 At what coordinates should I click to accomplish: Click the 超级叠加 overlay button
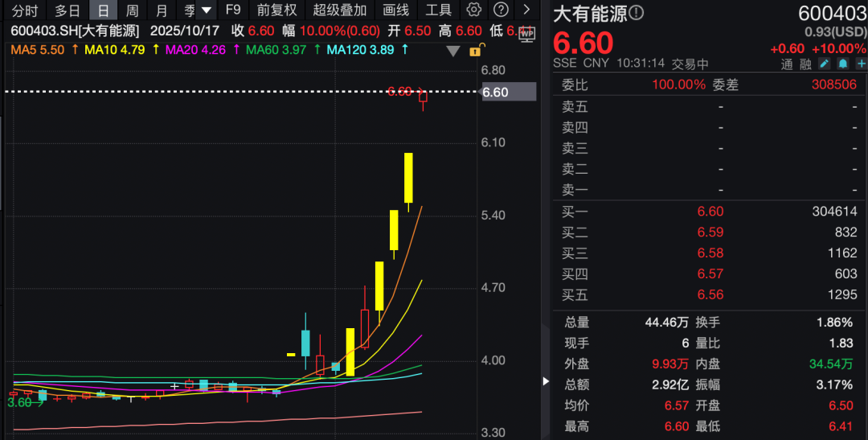(340, 10)
